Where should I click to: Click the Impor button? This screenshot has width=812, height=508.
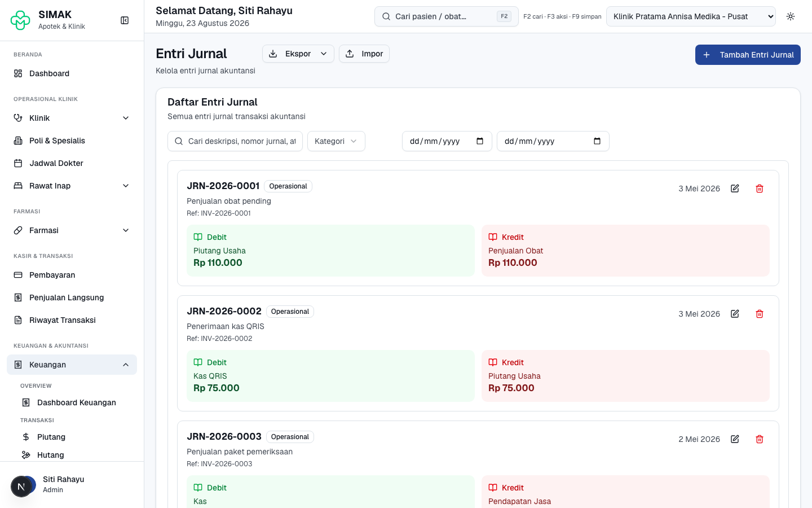[x=364, y=54]
